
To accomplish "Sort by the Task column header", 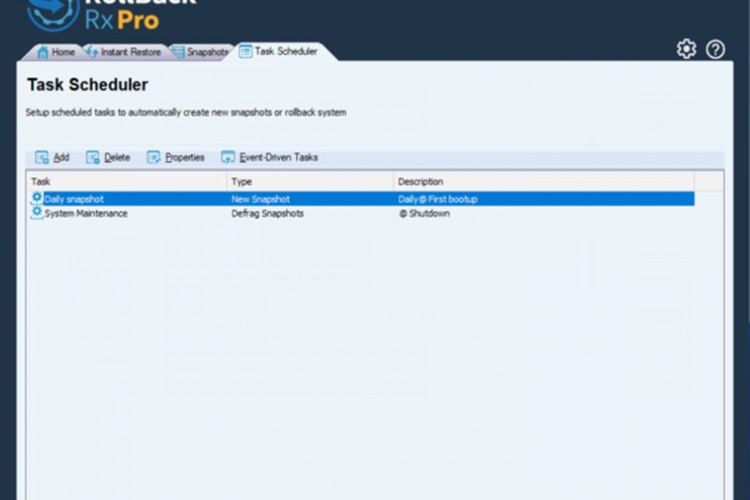I will (x=127, y=181).
